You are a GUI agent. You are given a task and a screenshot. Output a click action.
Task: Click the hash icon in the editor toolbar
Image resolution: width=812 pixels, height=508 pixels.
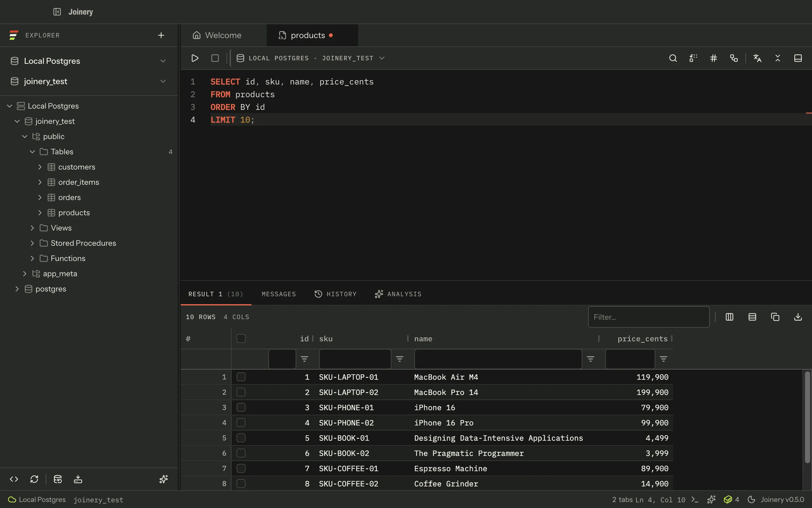tap(714, 58)
